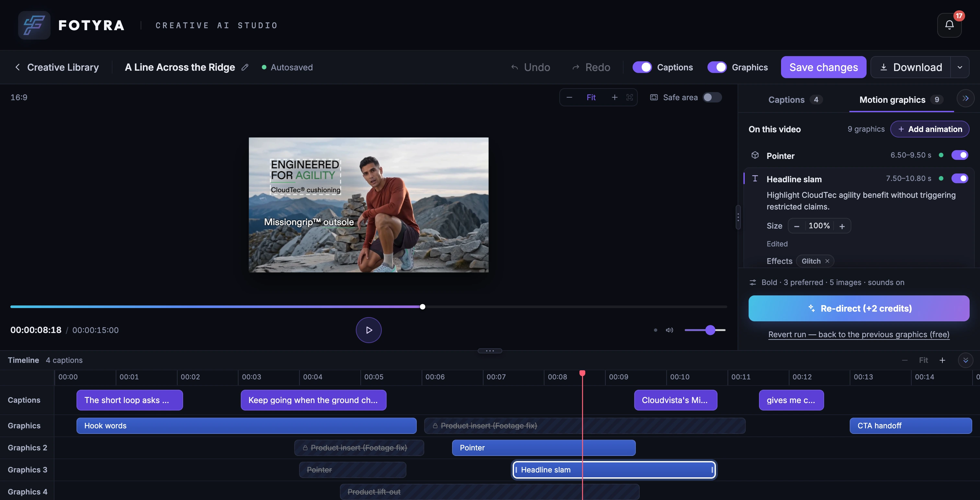The height and width of the screenshot is (500, 980).
Task: Toggle the Captions switch
Action: [642, 67]
